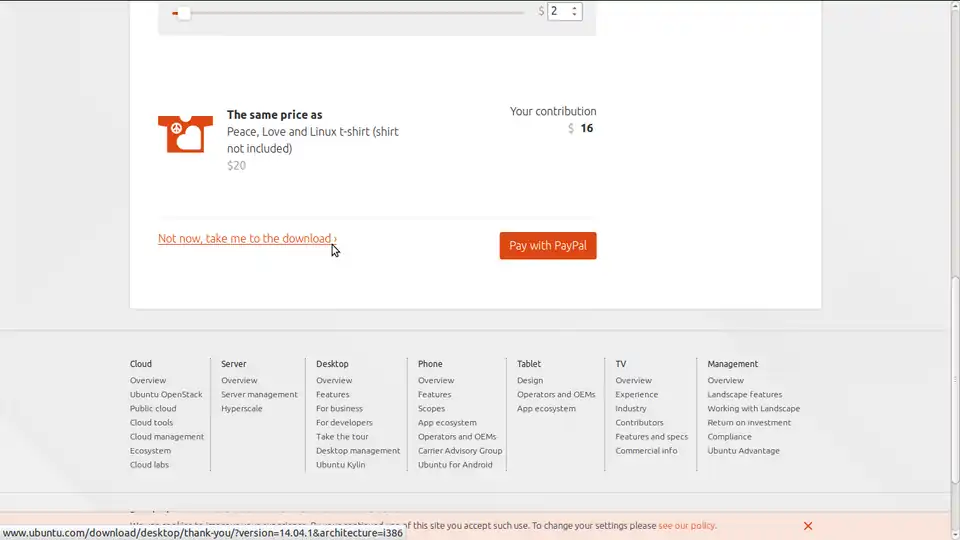Open Features and specs link

(x=651, y=437)
